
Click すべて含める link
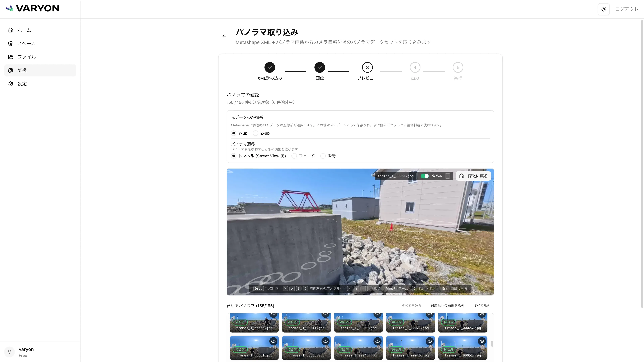pyautogui.click(x=411, y=306)
